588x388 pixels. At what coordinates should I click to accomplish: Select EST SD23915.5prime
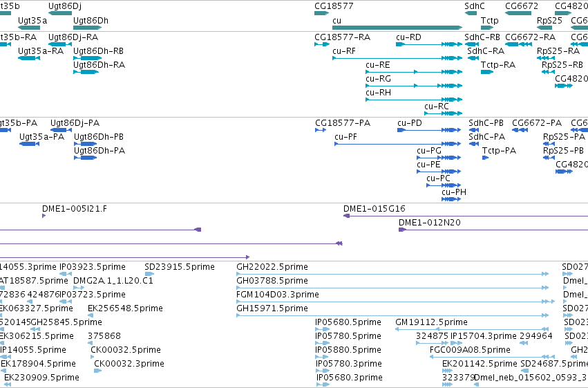pyautogui.click(x=149, y=274)
